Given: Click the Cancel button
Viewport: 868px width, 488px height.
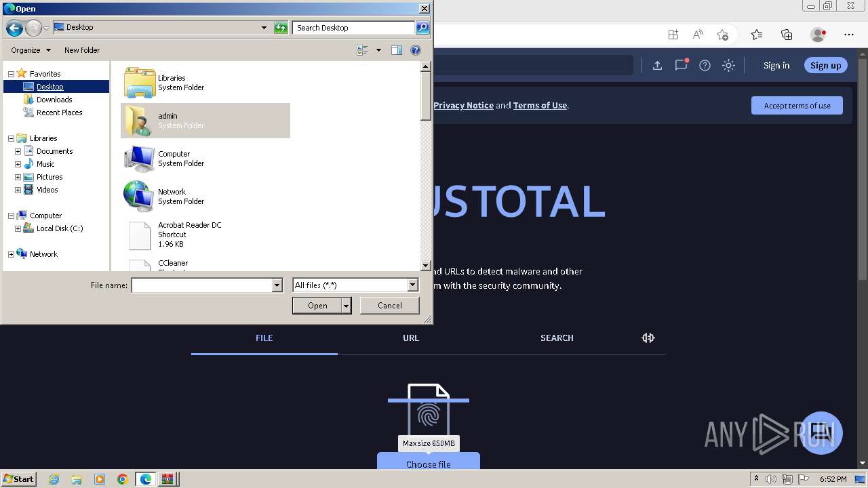Looking at the screenshot, I should pos(390,306).
